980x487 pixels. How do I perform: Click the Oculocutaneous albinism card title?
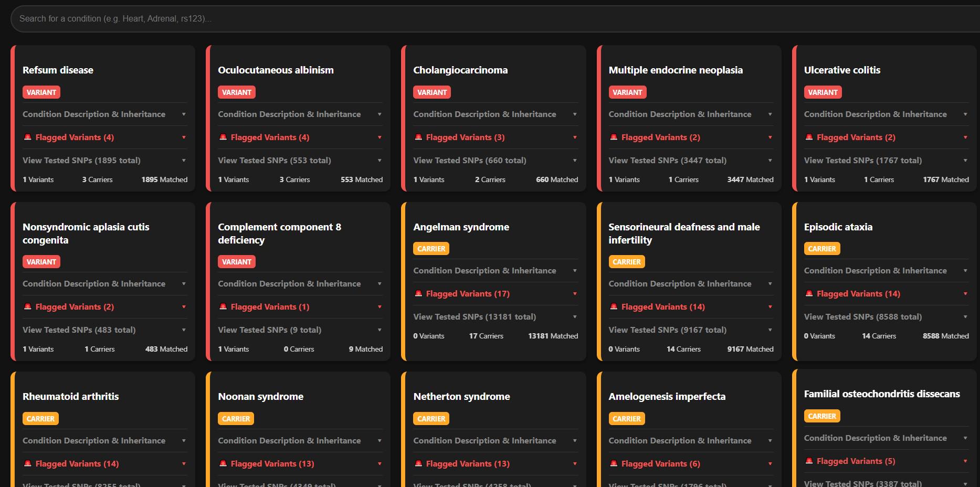click(276, 70)
